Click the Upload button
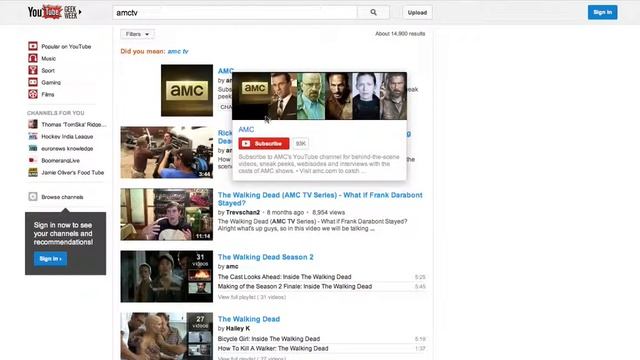 tap(417, 13)
